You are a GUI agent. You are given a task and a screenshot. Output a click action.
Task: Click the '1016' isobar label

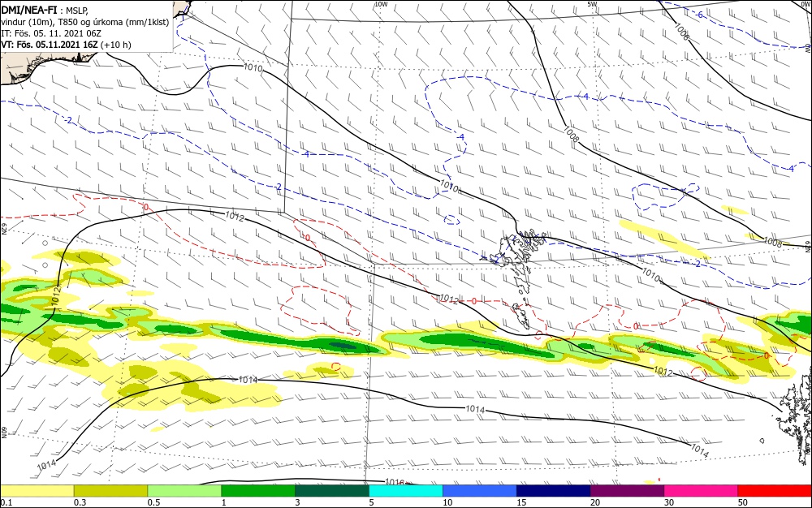coord(395,482)
